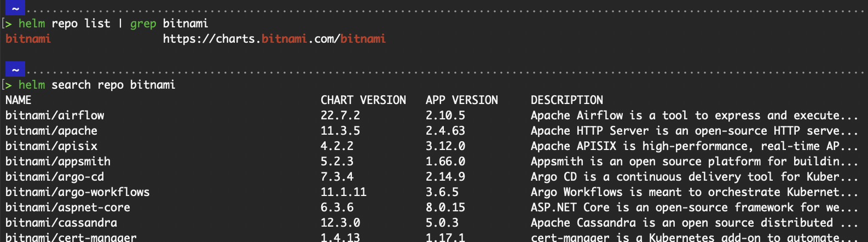
Task: Select the bitnami/appsmith chart name
Action: point(58,162)
